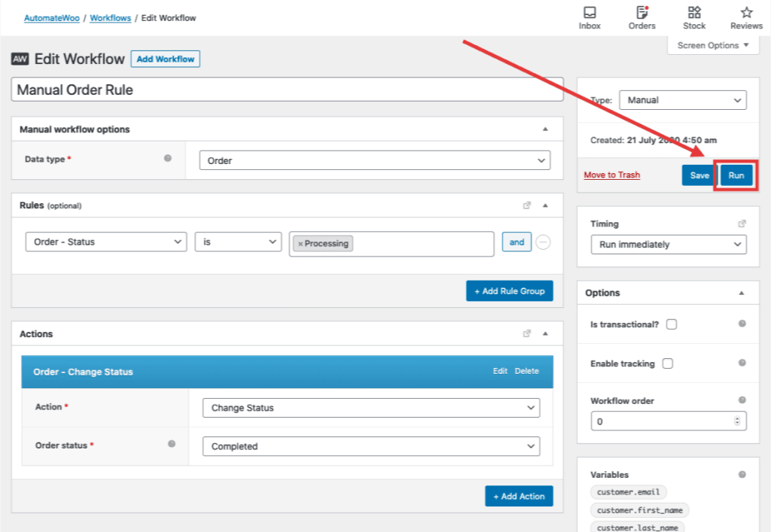771x532 pixels.
Task: Open the Inbox panel icon
Action: tap(590, 14)
